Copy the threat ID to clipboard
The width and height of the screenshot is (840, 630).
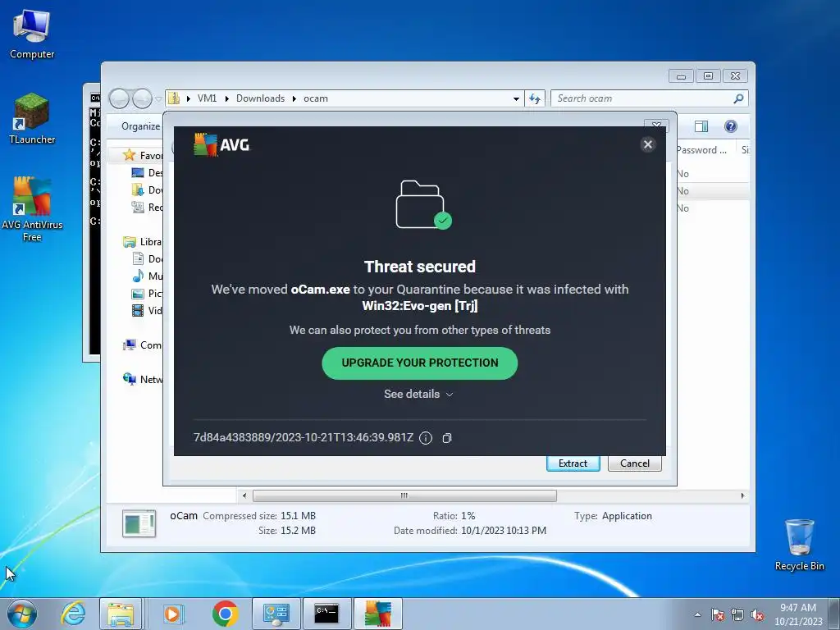point(447,438)
